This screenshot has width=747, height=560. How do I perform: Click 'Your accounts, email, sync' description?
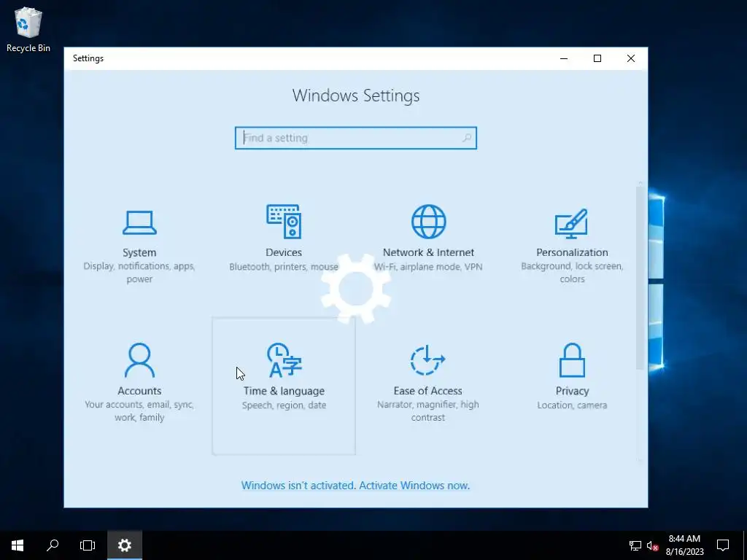139,411
